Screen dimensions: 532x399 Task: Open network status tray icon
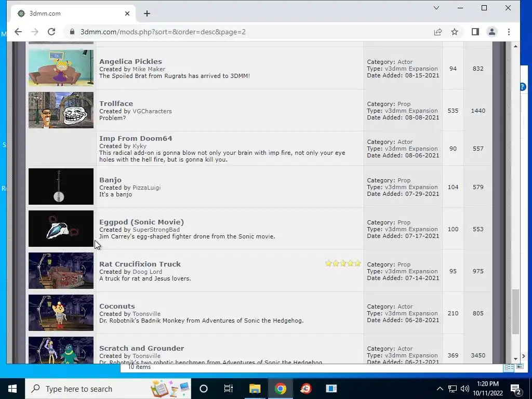pyautogui.click(x=453, y=389)
